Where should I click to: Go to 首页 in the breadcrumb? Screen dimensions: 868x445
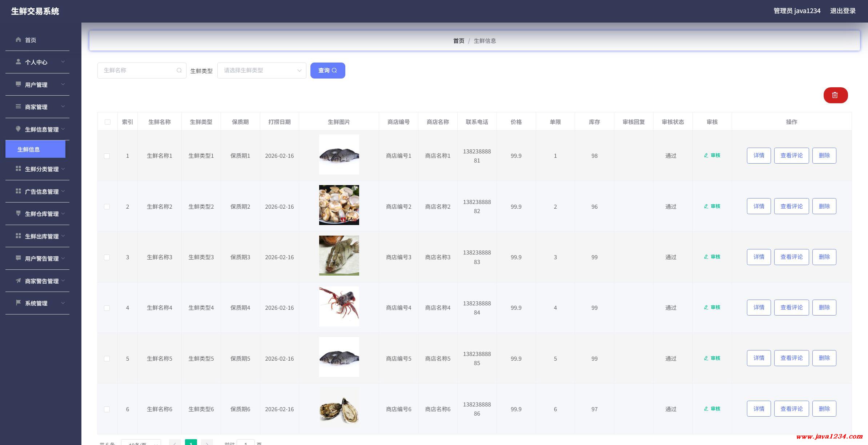pos(458,41)
